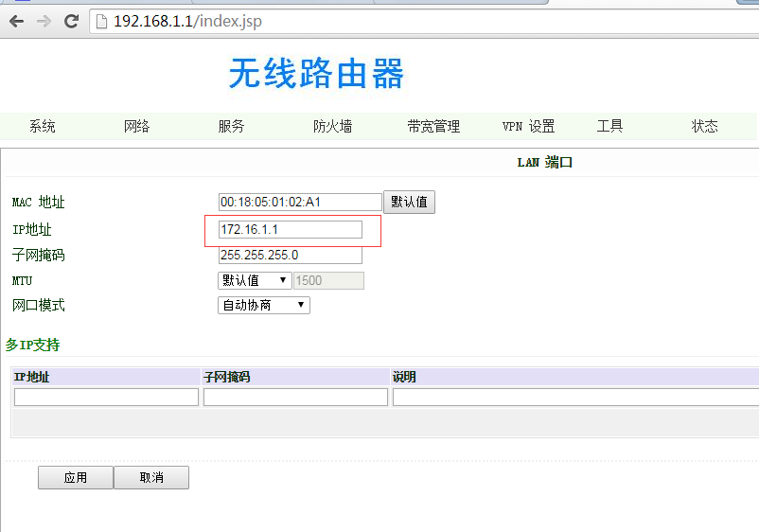Reload the router page
Screen dimensions: 759x532
coord(71,21)
